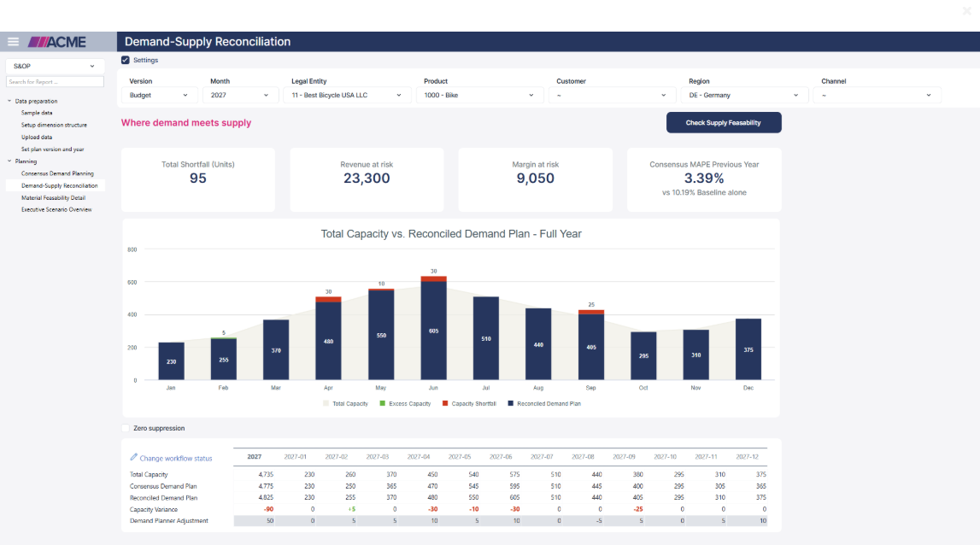Open the Channel dropdown
Image resolution: width=980 pixels, height=545 pixels.
tap(877, 95)
